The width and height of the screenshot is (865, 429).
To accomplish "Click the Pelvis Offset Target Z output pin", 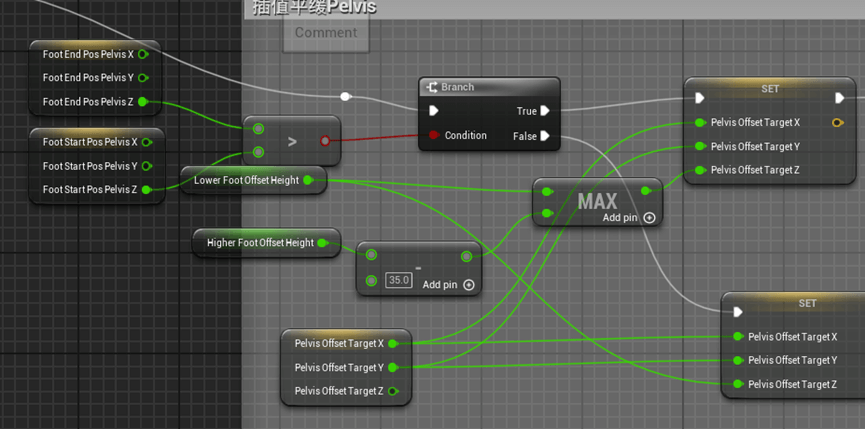I will pos(393,391).
